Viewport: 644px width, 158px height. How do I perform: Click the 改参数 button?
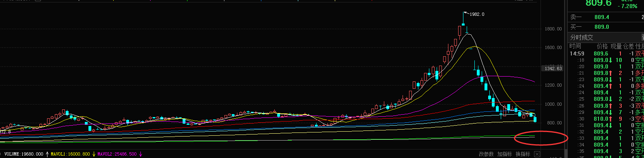486,154
